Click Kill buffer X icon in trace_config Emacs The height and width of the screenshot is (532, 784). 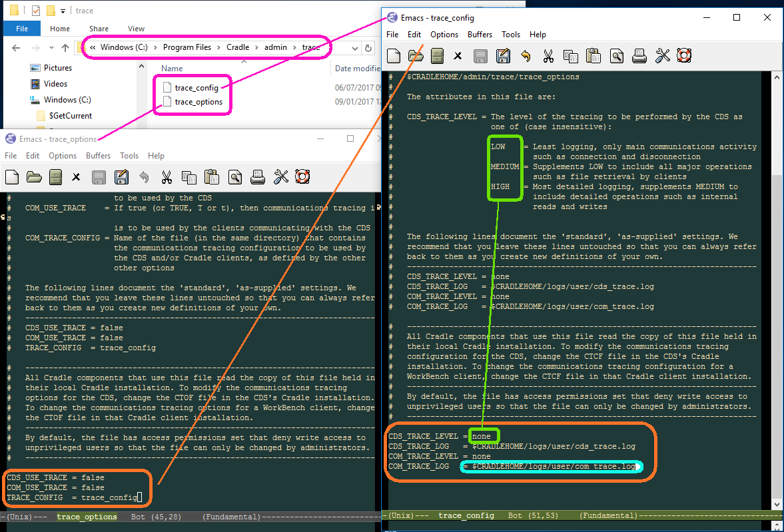click(x=458, y=56)
